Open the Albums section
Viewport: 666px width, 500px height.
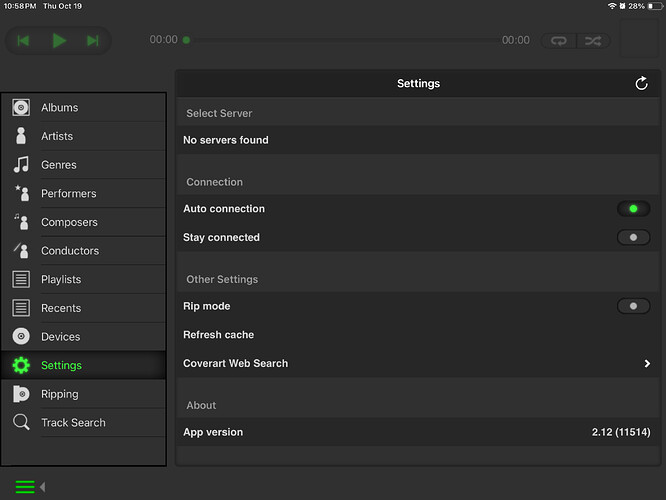tap(59, 108)
